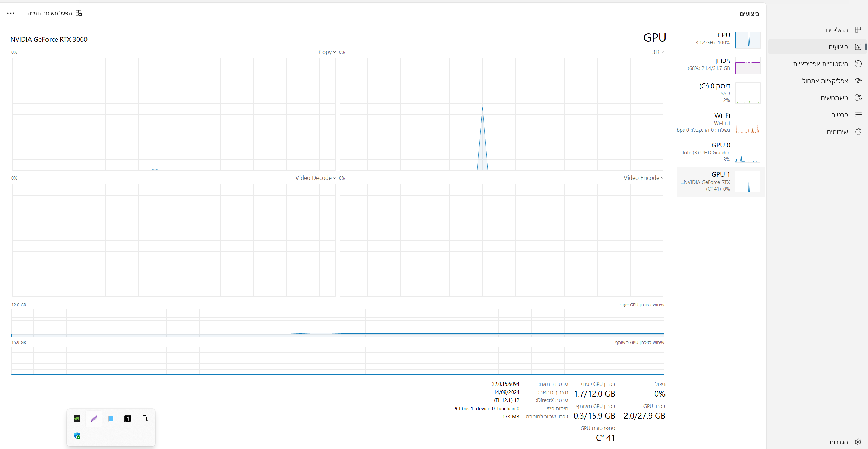This screenshot has width=868, height=449.
Task: Click the הפעל משימה חדשה button label
Action: (x=50, y=13)
